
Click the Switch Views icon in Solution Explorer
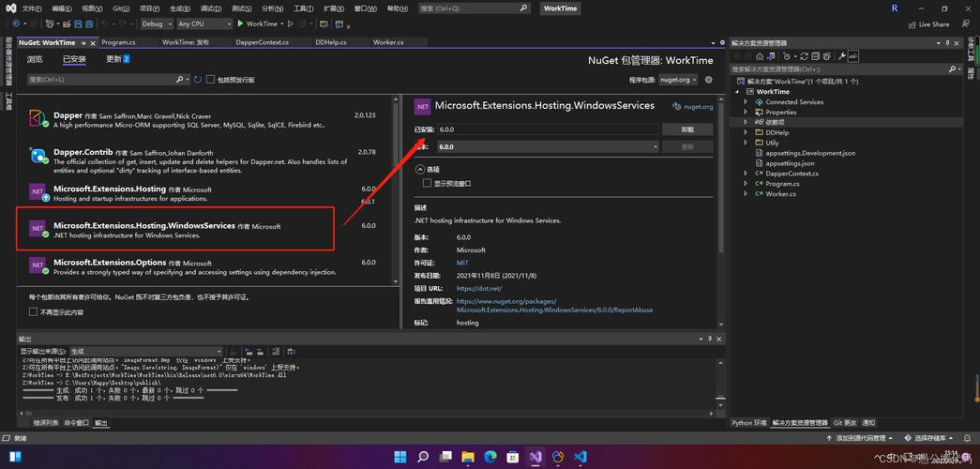pyautogui.click(x=771, y=56)
